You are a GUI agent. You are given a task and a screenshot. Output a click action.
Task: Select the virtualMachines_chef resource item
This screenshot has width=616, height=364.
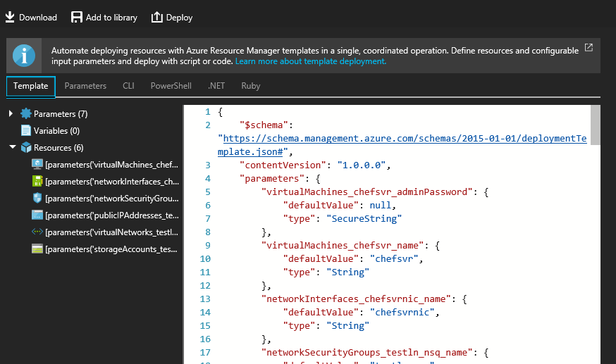click(111, 165)
